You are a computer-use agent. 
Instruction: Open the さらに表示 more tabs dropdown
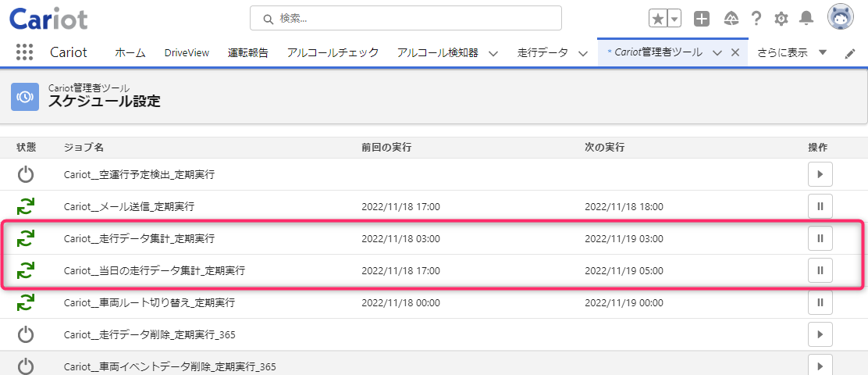[x=792, y=52]
